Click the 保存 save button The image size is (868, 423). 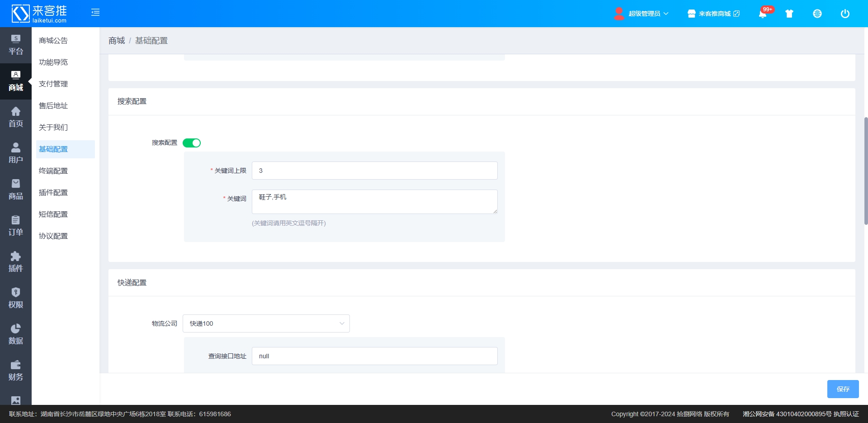(843, 389)
